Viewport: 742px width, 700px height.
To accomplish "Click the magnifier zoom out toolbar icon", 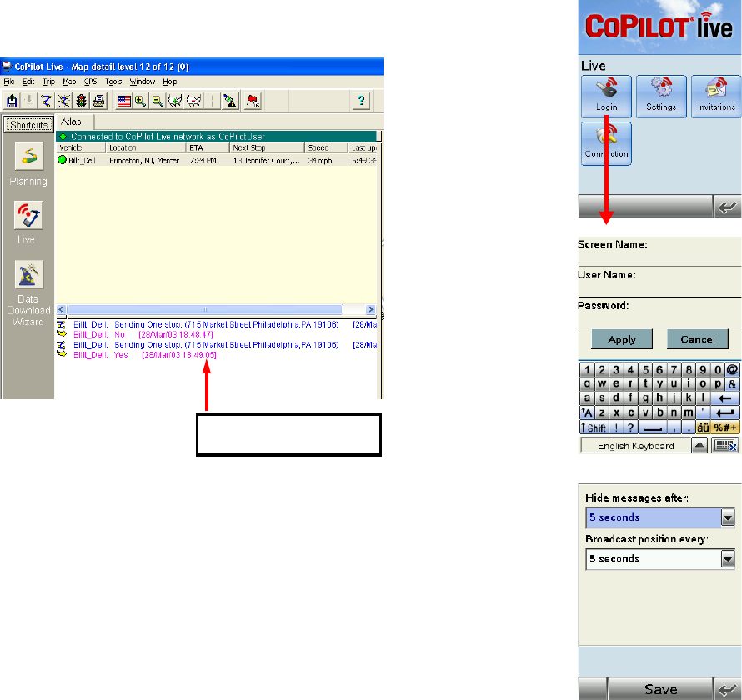I will (x=158, y=101).
